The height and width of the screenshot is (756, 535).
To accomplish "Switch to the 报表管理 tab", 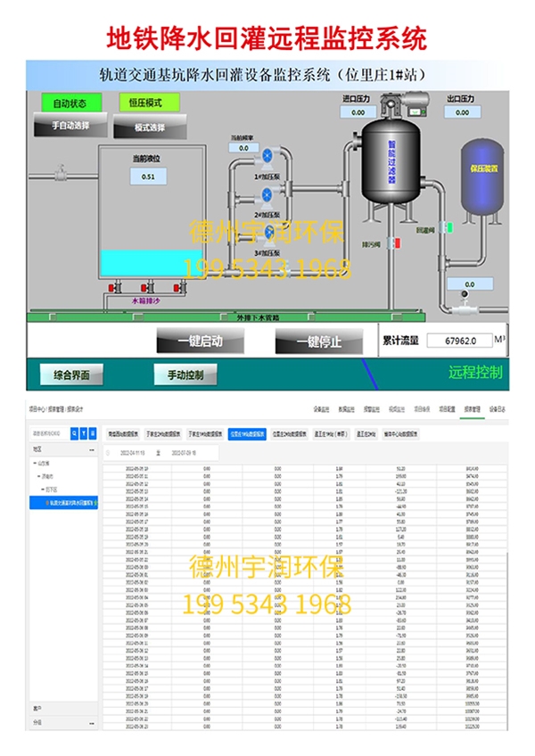I will 470,409.
